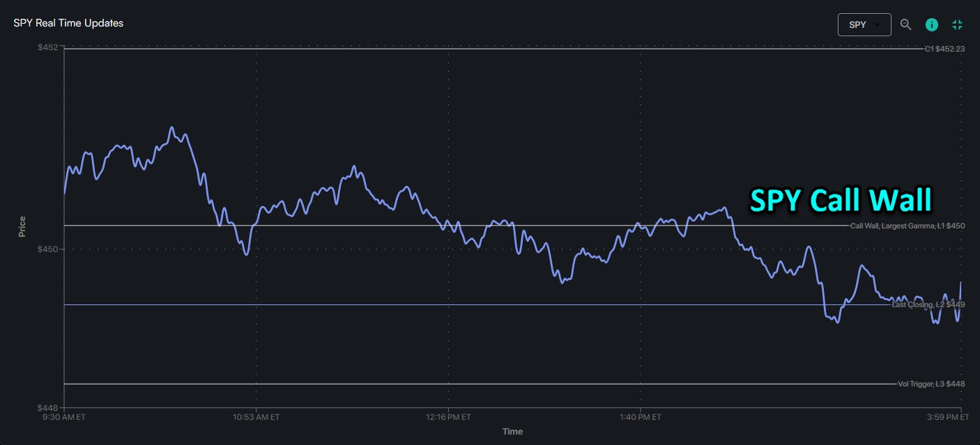Viewport: 980px width, 445px height.
Task: Select the C1 $452.23 level label
Action: pyautogui.click(x=944, y=49)
